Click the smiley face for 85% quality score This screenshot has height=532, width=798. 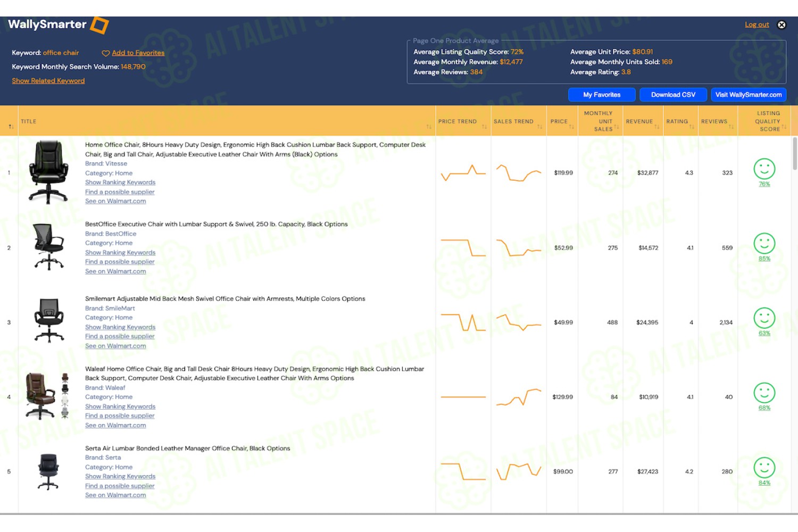tap(764, 243)
